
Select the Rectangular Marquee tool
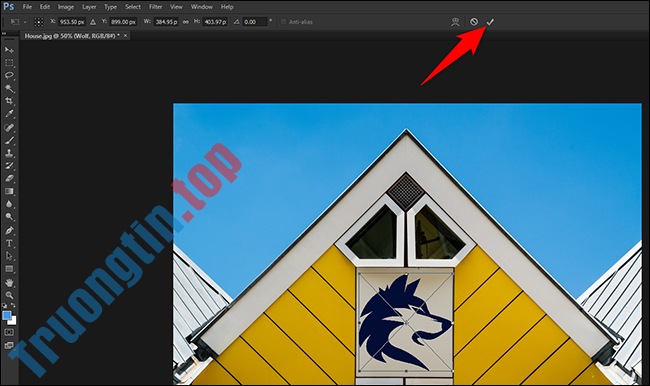(9, 63)
